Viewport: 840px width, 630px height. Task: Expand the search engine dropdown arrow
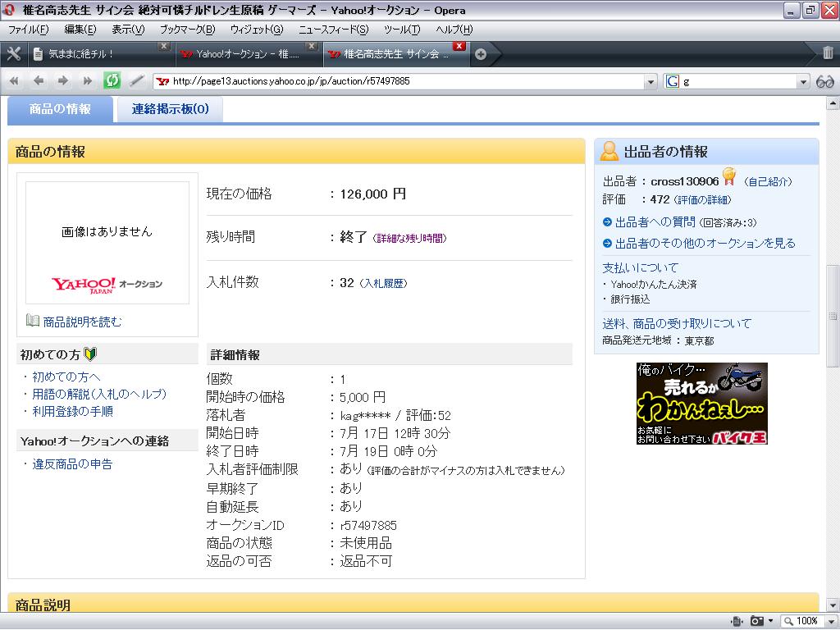click(802, 82)
